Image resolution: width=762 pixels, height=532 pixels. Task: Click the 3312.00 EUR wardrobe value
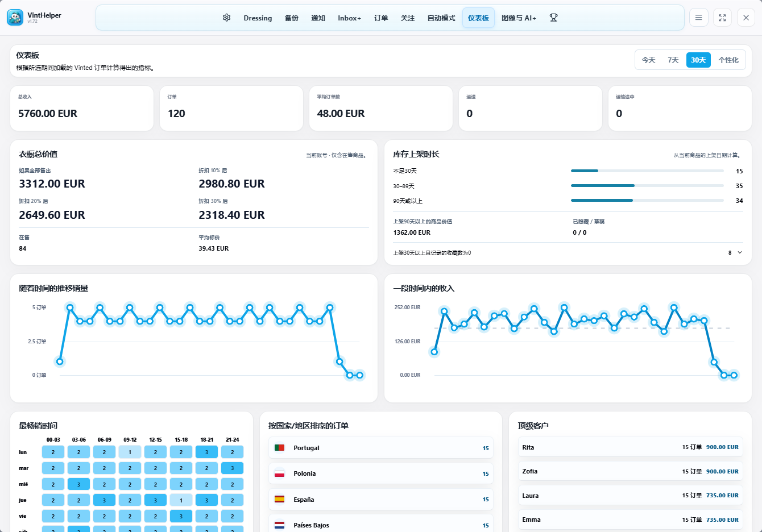tap(52, 184)
